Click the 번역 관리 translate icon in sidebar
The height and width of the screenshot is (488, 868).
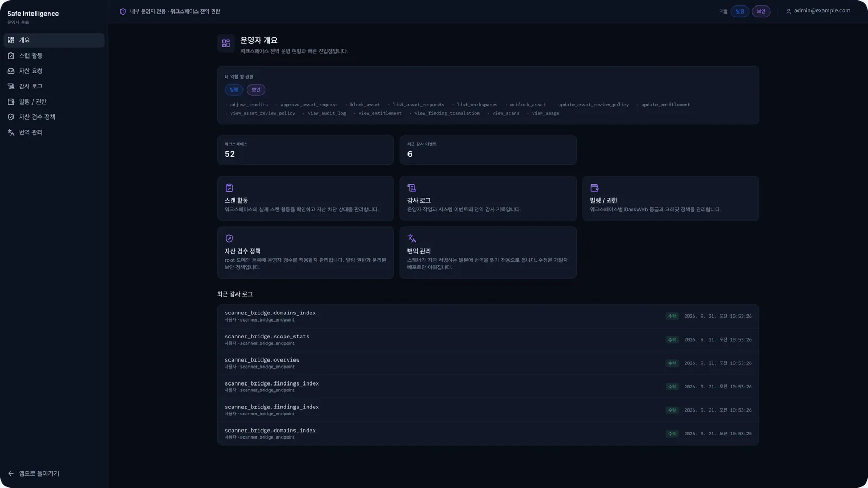11,132
